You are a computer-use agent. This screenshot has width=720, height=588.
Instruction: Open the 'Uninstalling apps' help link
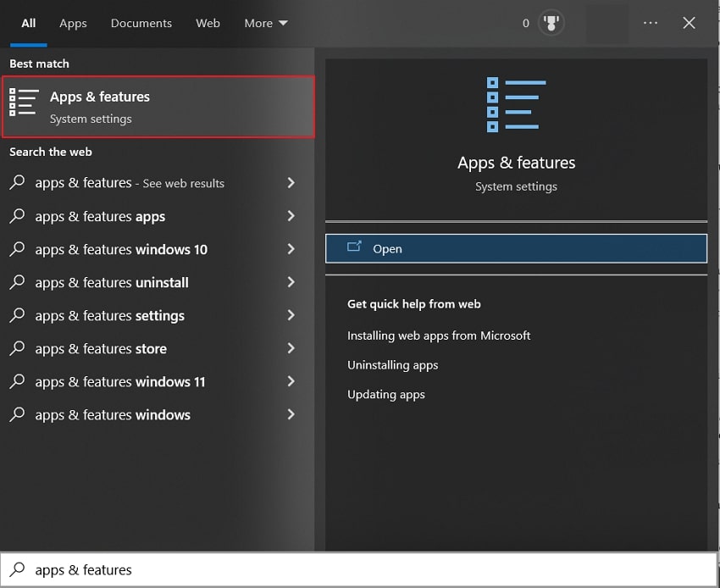coord(392,365)
